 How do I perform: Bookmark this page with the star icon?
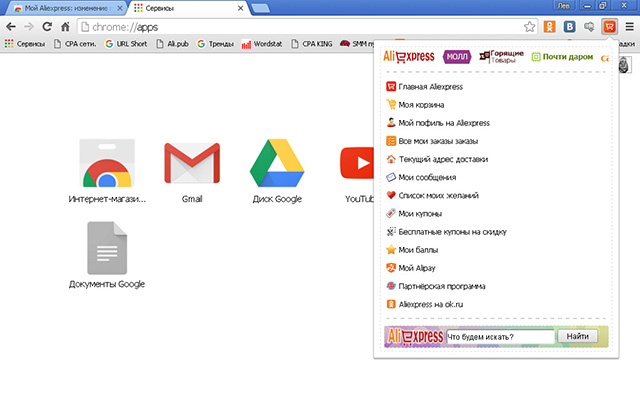[529, 27]
